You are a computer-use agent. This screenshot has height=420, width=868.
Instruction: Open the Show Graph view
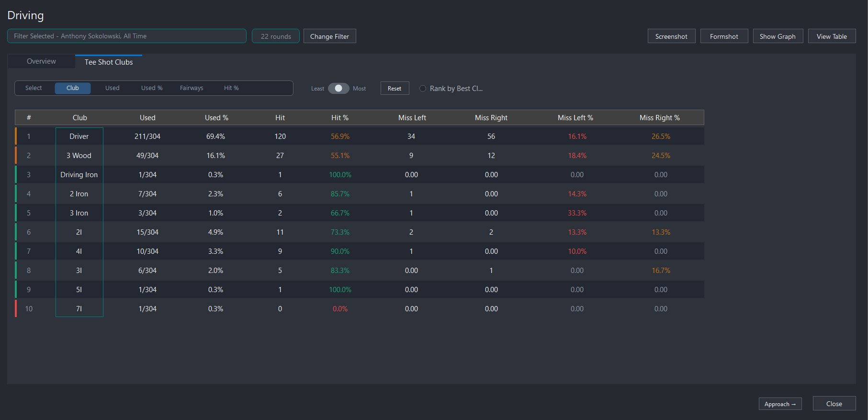pos(778,36)
